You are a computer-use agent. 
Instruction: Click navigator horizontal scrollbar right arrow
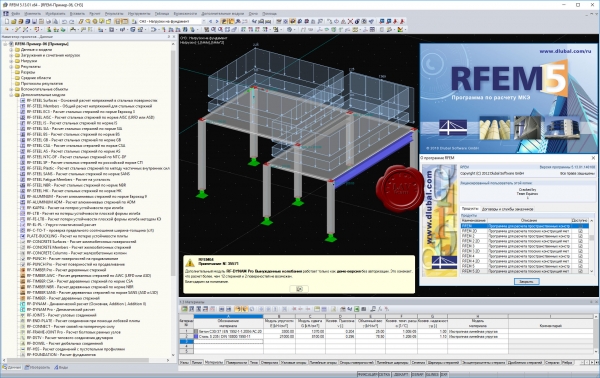pyautogui.click(x=168, y=360)
